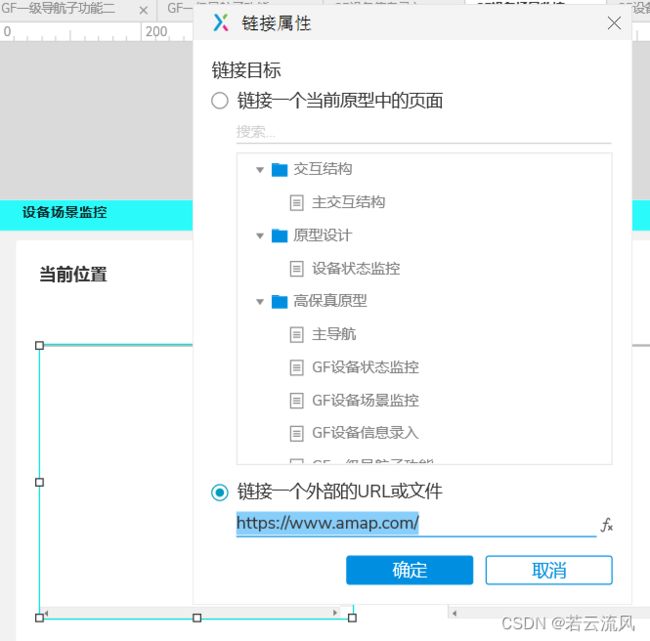
Task: Click the 设备场景监控 header on canvas
Action: pos(65,212)
